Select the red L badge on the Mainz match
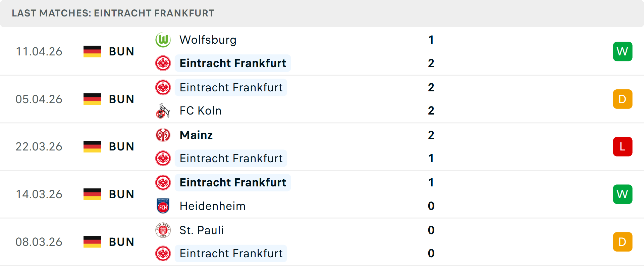644x266 pixels. [x=623, y=146]
